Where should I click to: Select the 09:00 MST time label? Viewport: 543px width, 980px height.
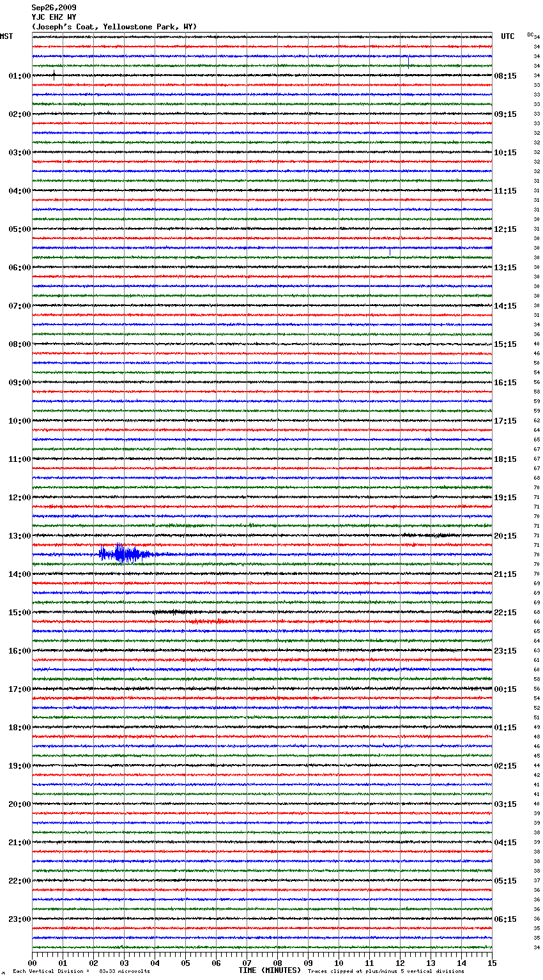coord(20,383)
